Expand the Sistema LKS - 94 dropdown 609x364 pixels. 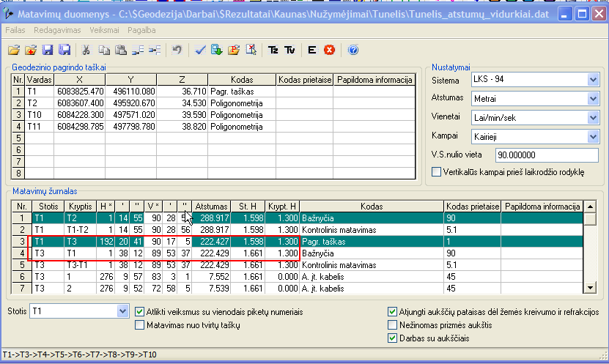[593, 80]
